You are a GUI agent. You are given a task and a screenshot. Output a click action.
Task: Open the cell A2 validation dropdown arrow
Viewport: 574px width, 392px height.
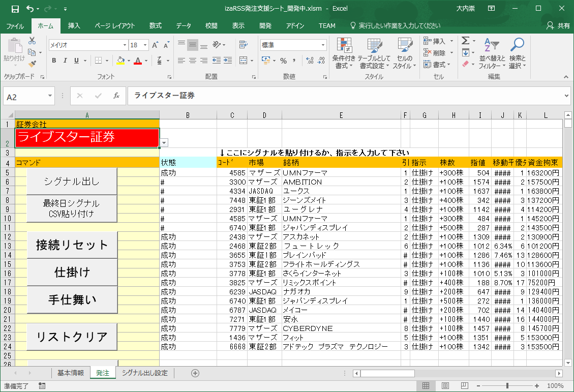164,143
